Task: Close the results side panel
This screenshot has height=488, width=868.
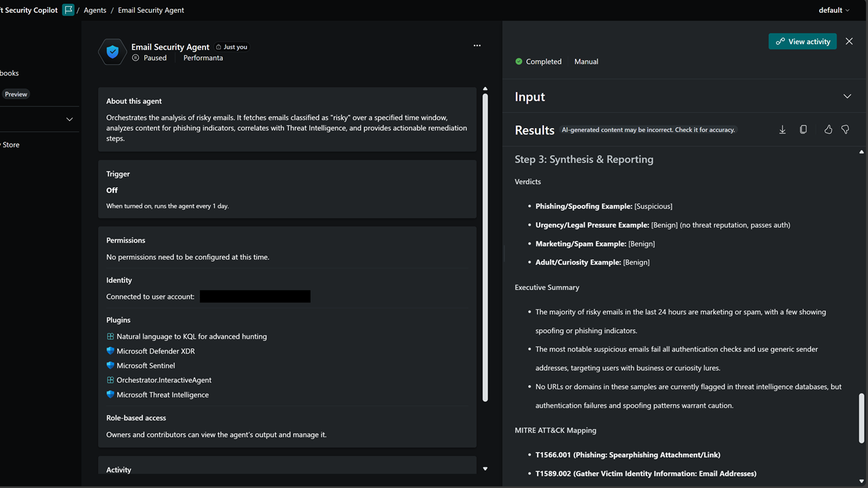Action: tap(849, 41)
